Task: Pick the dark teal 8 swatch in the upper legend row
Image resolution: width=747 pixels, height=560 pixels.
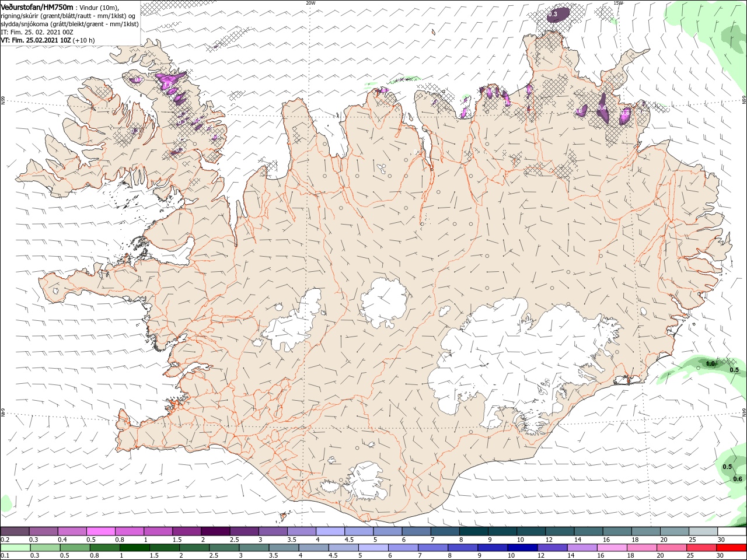Action: 474,531
